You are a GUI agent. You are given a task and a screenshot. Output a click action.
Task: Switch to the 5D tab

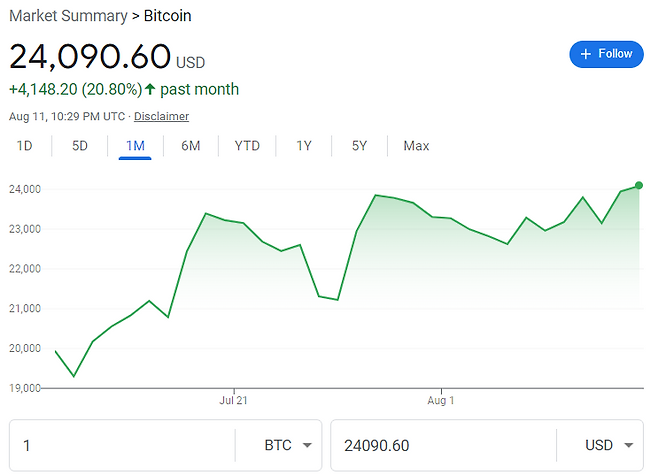pyautogui.click(x=80, y=146)
